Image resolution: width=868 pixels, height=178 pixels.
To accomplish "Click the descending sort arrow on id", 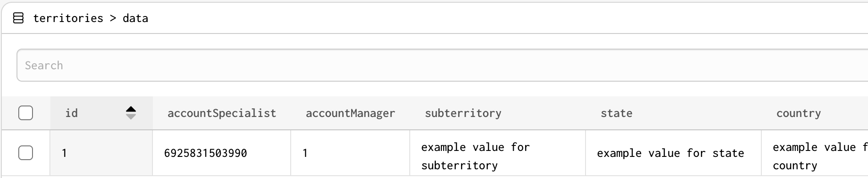I will pyautogui.click(x=131, y=117).
